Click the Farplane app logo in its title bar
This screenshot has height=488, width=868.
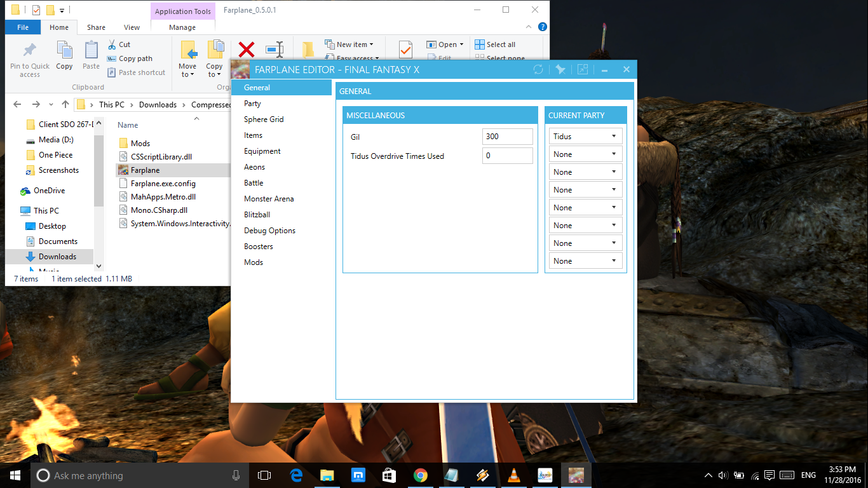pos(240,70)
